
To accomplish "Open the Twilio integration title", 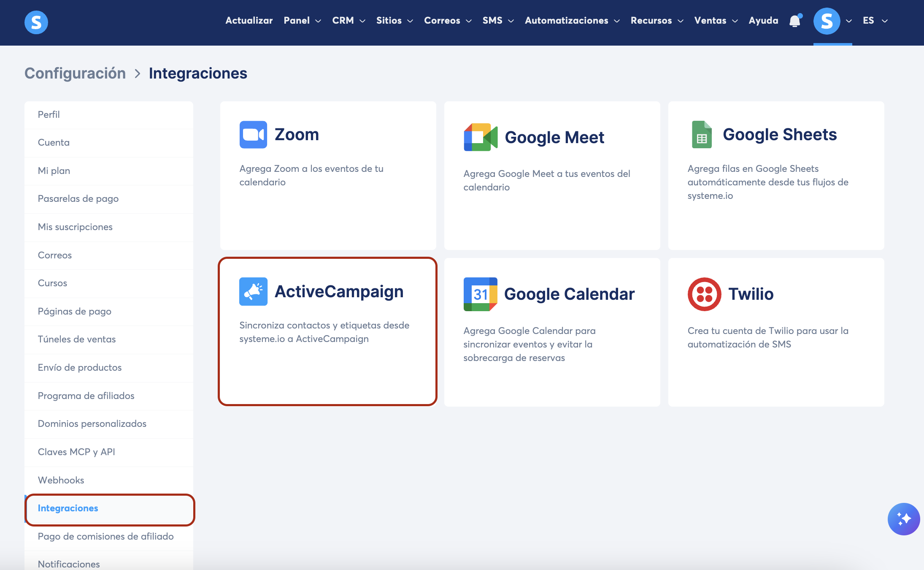I will tap(751, 294).
